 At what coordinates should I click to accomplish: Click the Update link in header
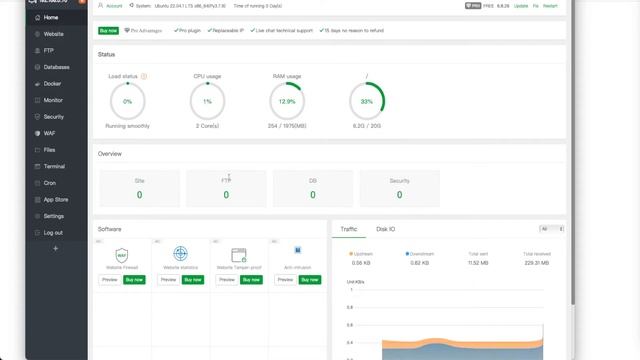click(x=521, y=6)
